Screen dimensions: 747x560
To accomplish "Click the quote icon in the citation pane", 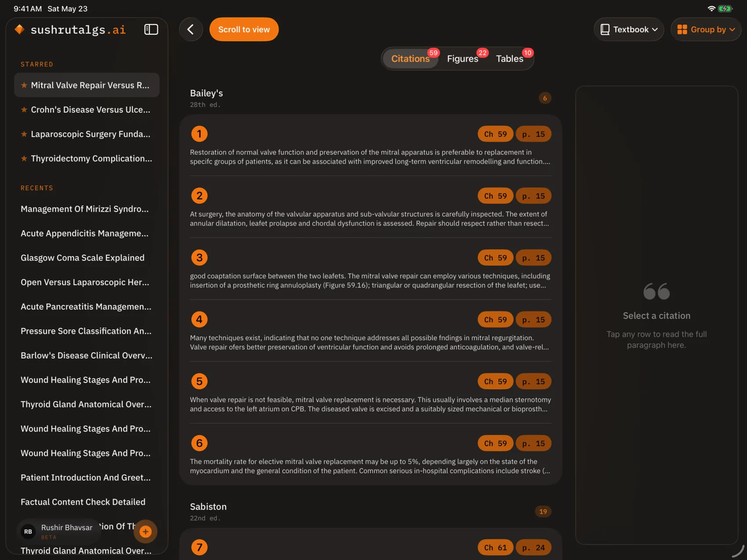I will [x=656, y=291].
